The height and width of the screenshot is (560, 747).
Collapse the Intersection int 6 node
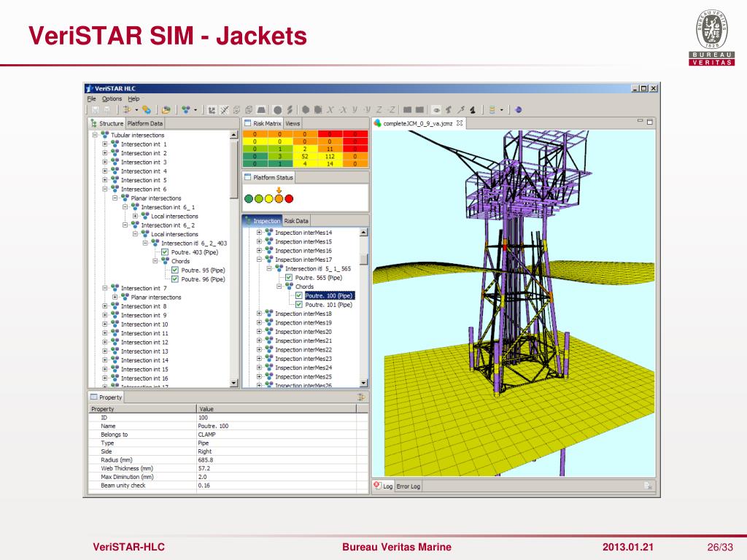(105, 189)
